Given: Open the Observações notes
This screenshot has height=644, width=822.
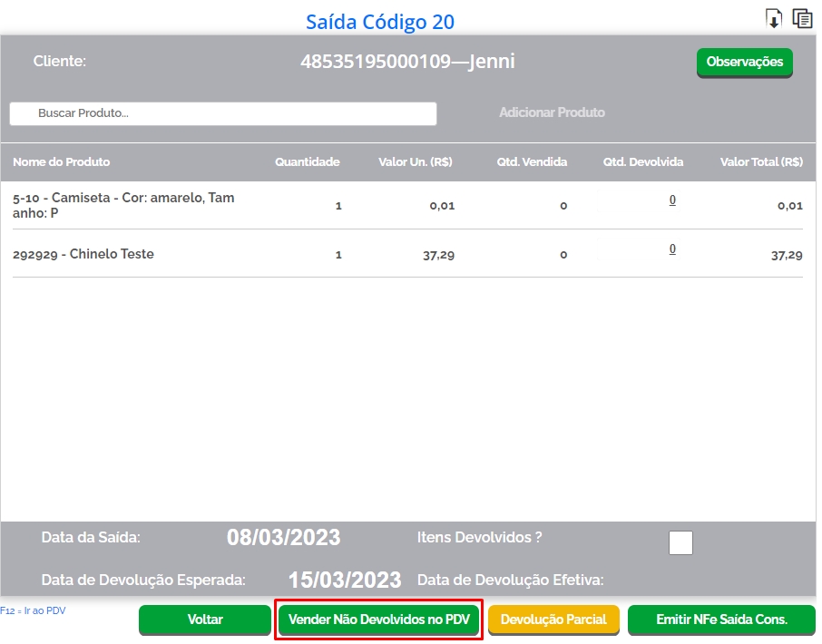Looking at the screenshot, I should 744,62.
